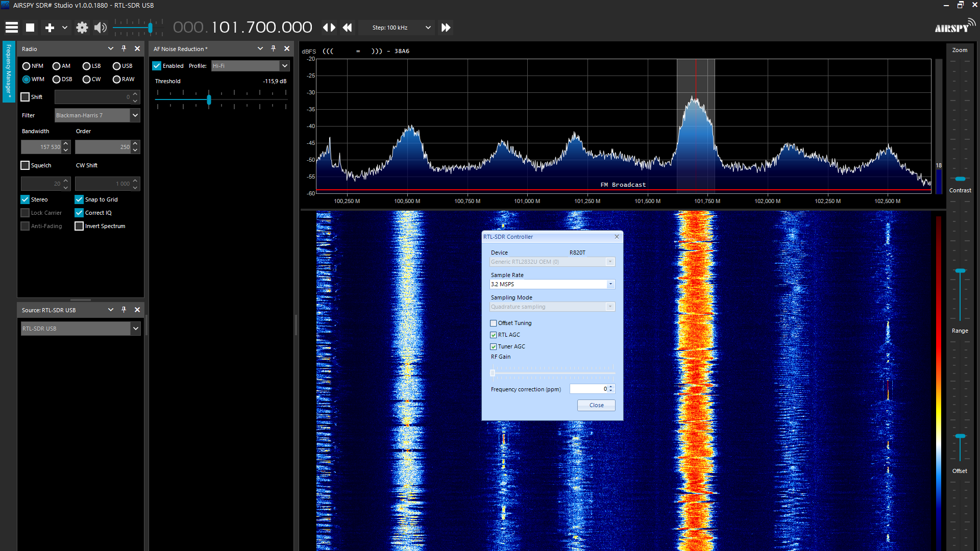Toggle RTL AGC checkbox
Screen dimensions: 980x551
tap(494, 335)
